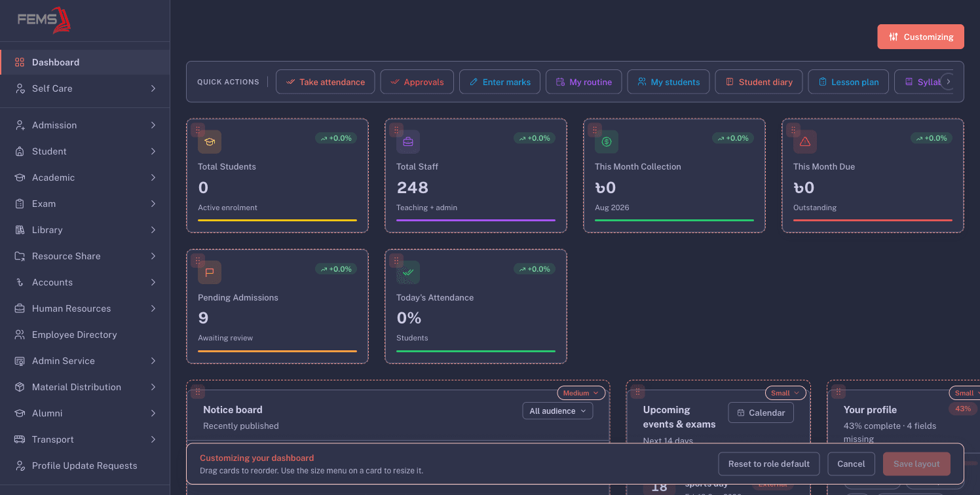980x495 pixels.
Task: Click the drag handle on Upcoming events card
Action: (x=637, y=392)
